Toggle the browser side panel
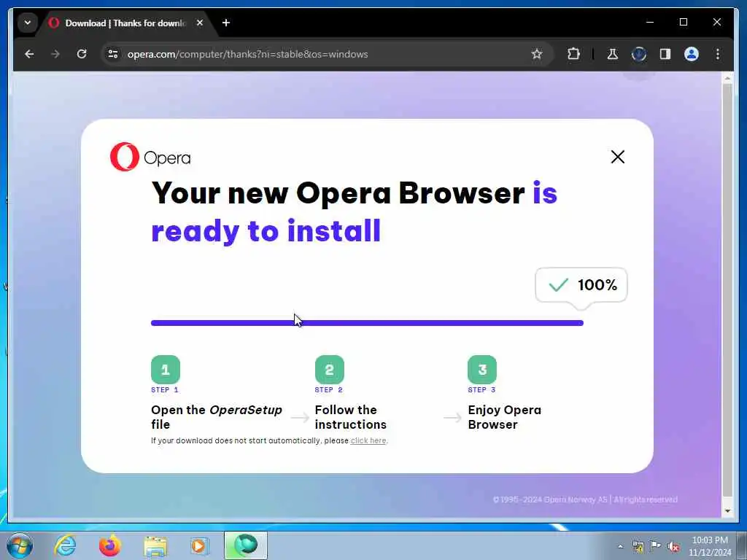The width and height of the screenshot is (747, 560). pyautogui.click(x=665, y=54)
